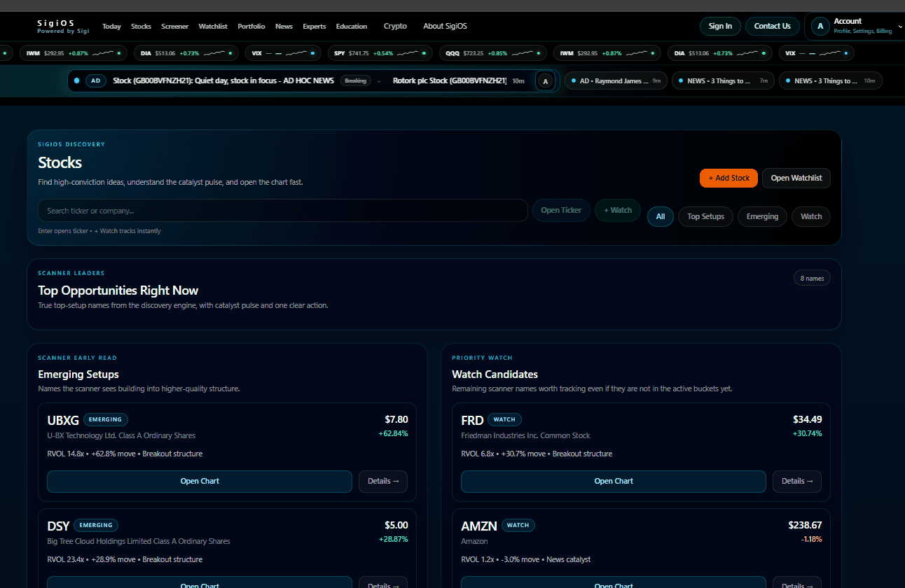
Task: Open the QQQ ticker chip
Action: coord(493,53)
